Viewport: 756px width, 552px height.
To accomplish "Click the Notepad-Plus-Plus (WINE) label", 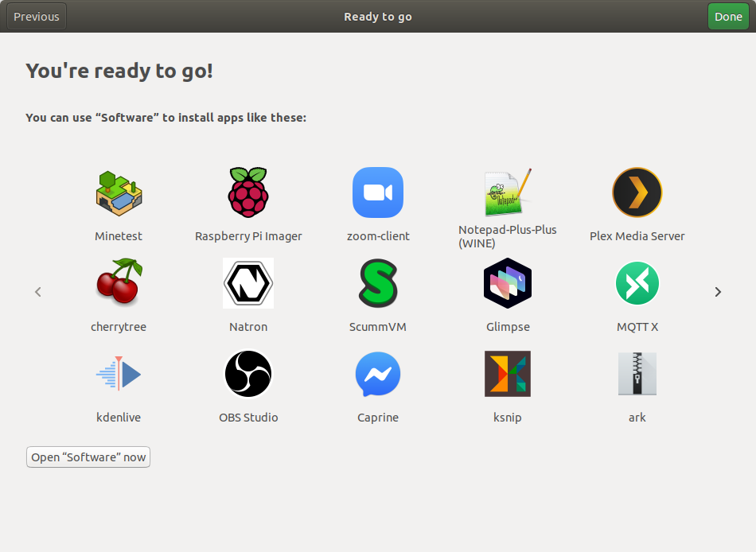I will [508, 236].
